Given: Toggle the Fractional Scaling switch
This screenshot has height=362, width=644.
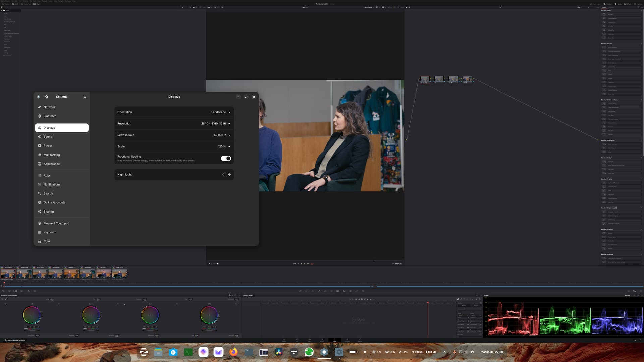Looking at the screenshot, I should (226, 158).
